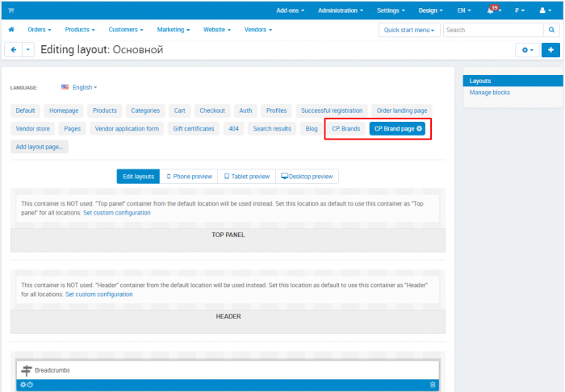The height and width of the screenshot is (392, 565).
Task: Click the search magnifier button
Action: pos(551,30)
